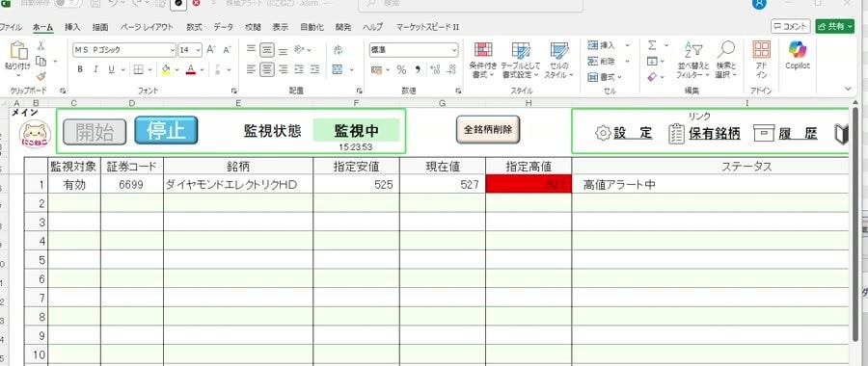Open the font name combo box MS Pゴシック
The image size is (868, 366).
124,50
